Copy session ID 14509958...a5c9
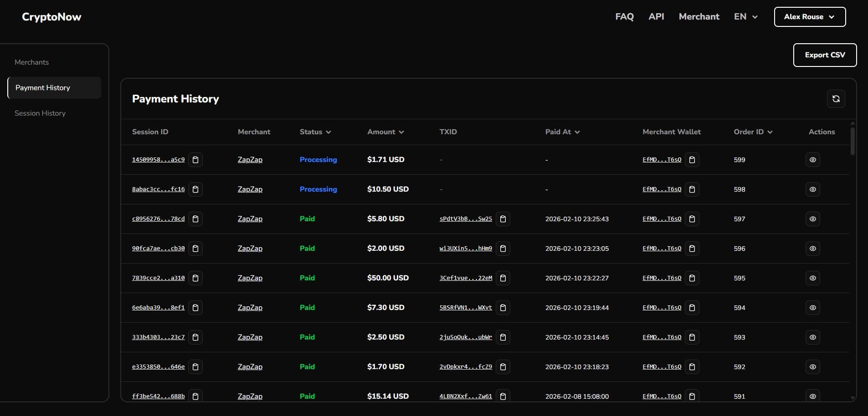The width and height of the screenshot is (868, 416). pyautogui.click(x=195, y=160)
